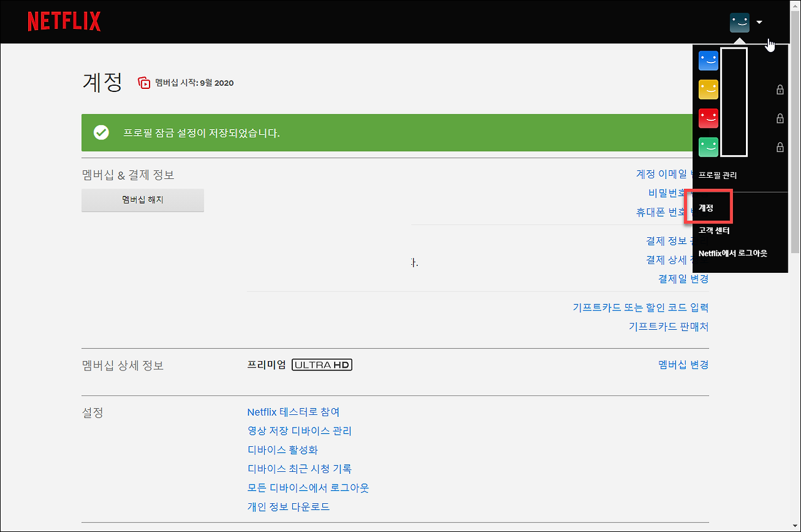This screenshot has height=532, width=801.
Task: Choose Netflix에서 로그아웃 in the menu
Action: click(x=733, y=253)
